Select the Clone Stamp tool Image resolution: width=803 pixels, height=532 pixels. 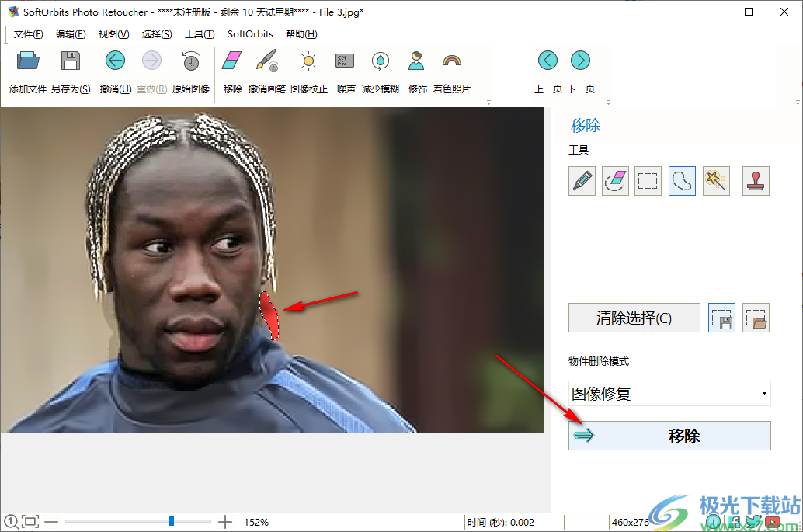756,180
